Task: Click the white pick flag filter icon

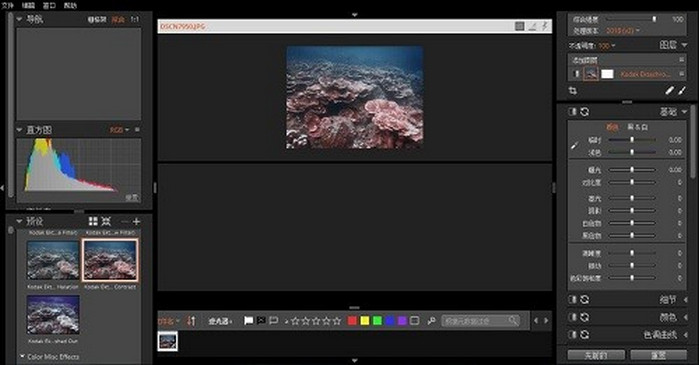Action: click(x=248, y=320)
